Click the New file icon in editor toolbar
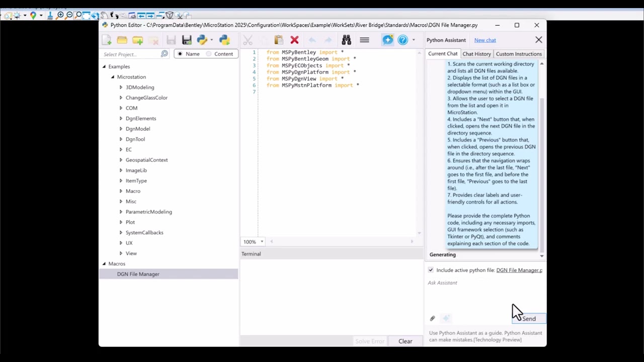The width and height of the screenshot is (644, 362). point(107,40)
